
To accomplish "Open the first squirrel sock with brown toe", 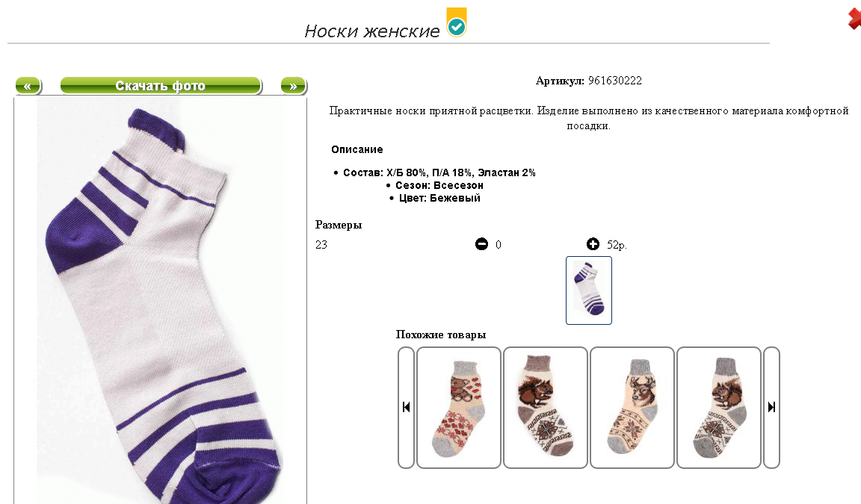I will (x=546, y=408).
